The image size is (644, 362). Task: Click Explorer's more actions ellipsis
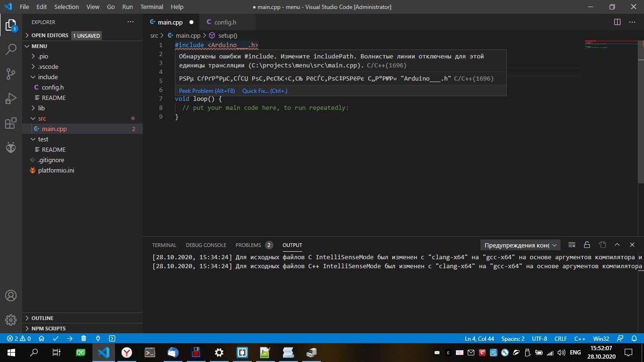tap(131, 22)
